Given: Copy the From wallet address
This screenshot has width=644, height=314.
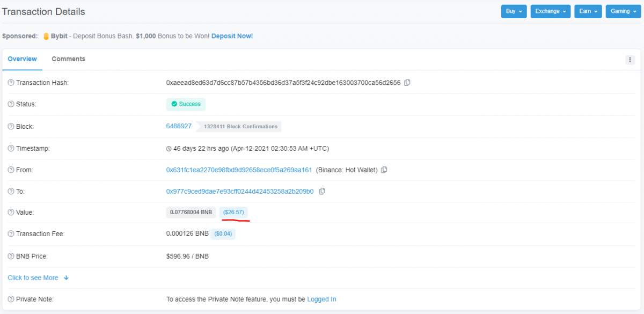Looking at the screenshot, I should [x=384, y=170].
